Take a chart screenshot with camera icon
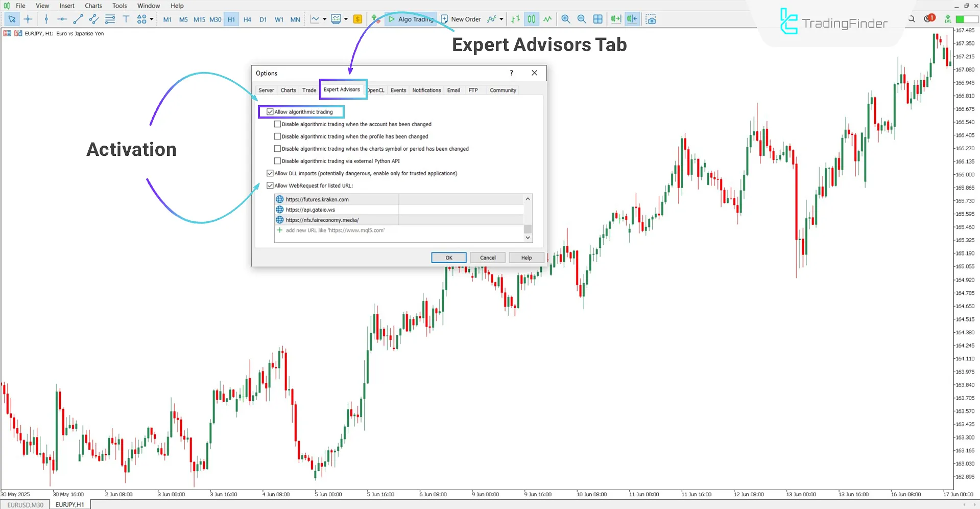This screenshot has width=980, height=509. [x=651, y=19]
